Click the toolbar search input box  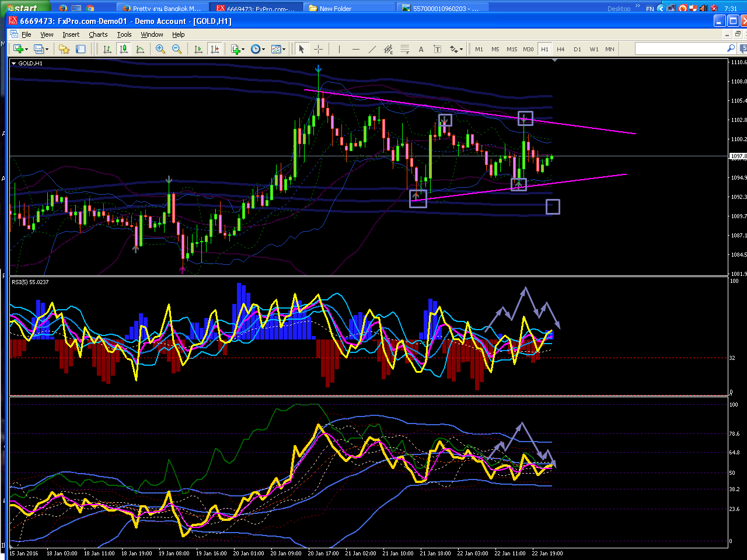coord(680,48)
